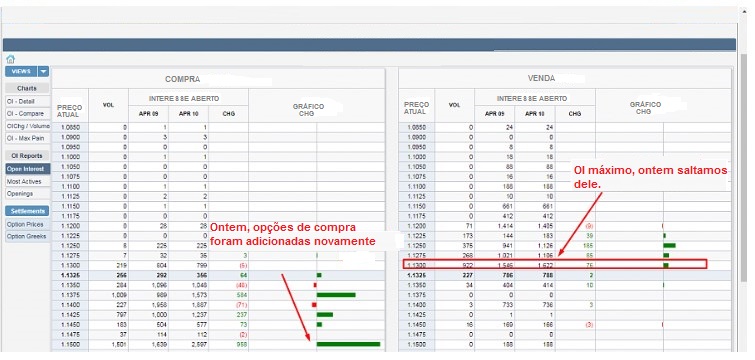
Task: Click the 1,573 value in COMPRA 1.1375 row
Action: (x=198, y=295)
